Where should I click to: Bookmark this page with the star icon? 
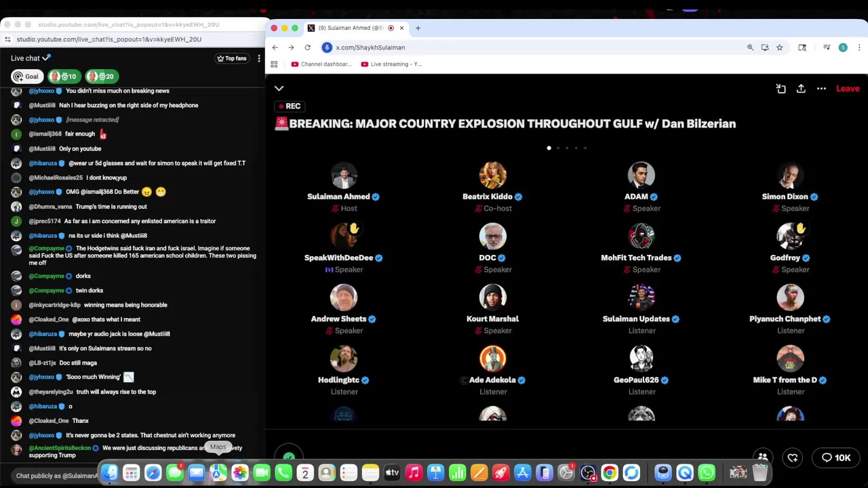(x=779, y=47)
